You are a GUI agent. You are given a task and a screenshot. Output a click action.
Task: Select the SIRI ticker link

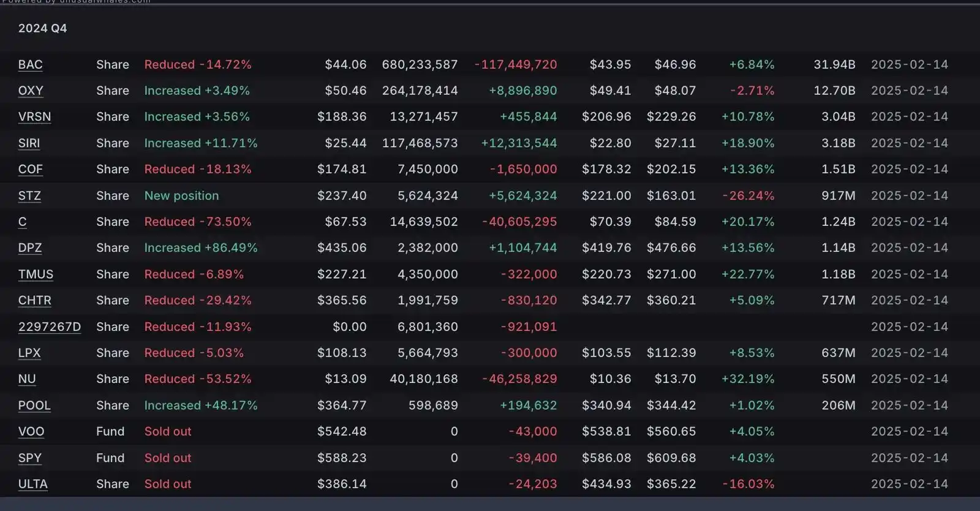point(29,143)
